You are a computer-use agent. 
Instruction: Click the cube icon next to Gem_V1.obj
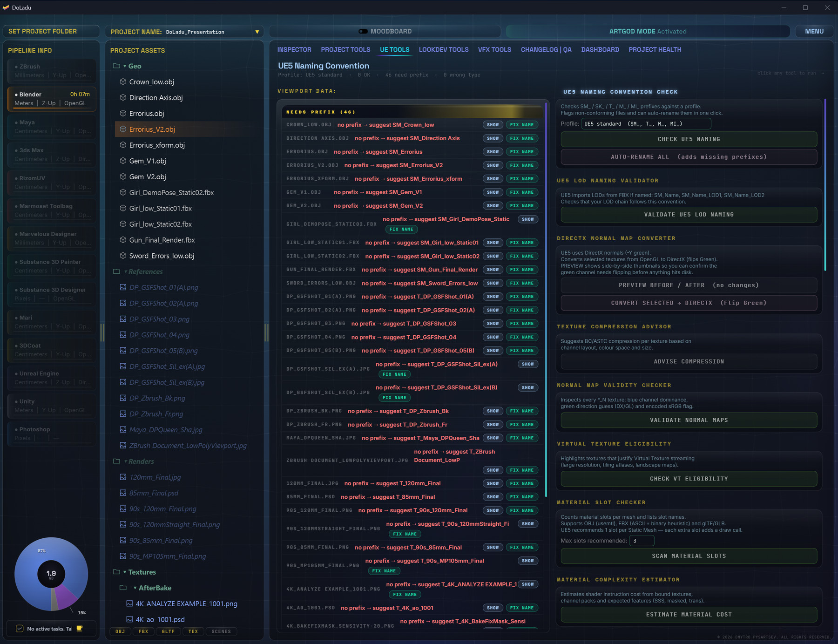pyautogui.click(x=123, y=161)
